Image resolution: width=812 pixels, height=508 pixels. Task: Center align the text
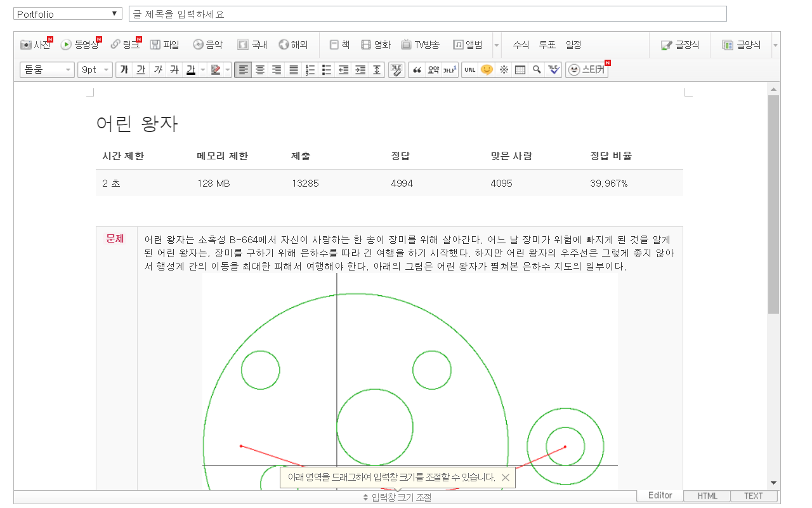pos(260,70)
